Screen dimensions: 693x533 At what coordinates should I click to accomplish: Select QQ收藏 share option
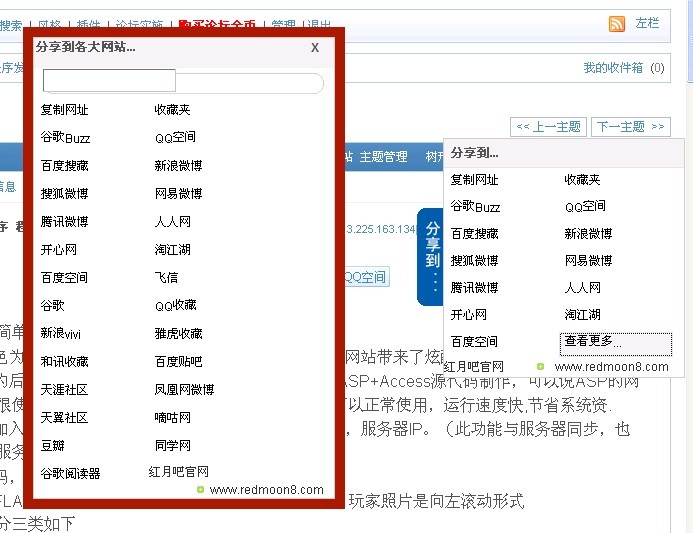pos(175,305)
